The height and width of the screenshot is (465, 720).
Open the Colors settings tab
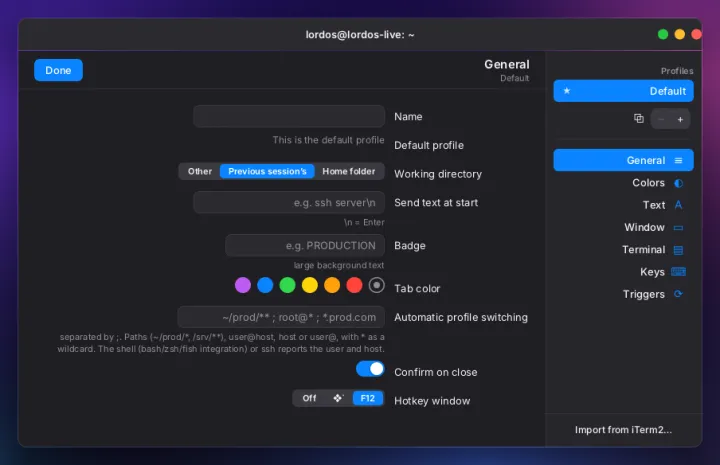click(x=623, y=183)
